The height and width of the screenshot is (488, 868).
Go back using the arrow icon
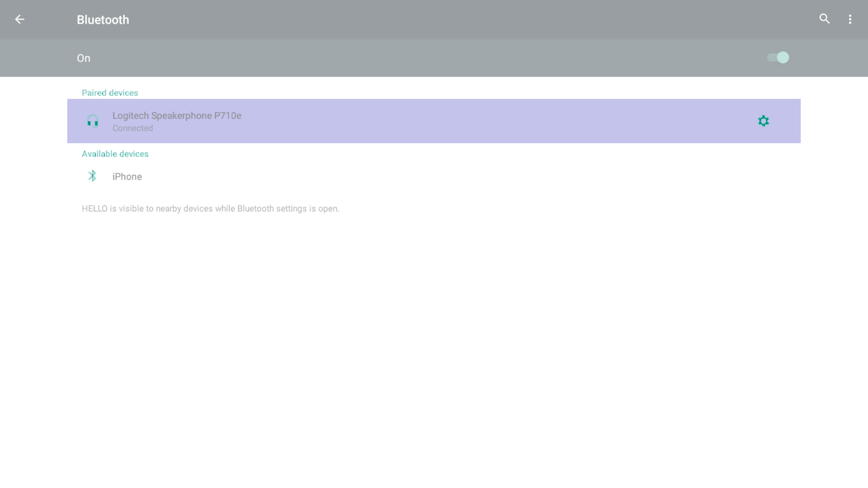point(19,19)
